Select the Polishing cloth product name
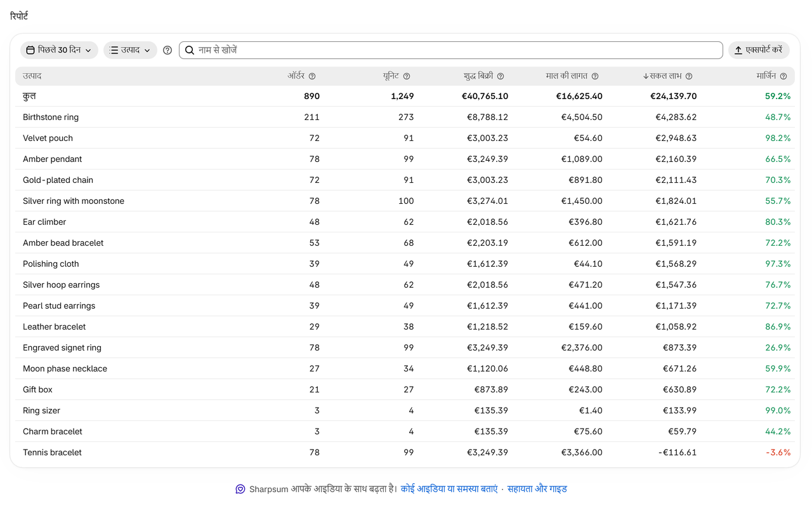This screenshot has height=508, width=812. click(x=51, y=264)
